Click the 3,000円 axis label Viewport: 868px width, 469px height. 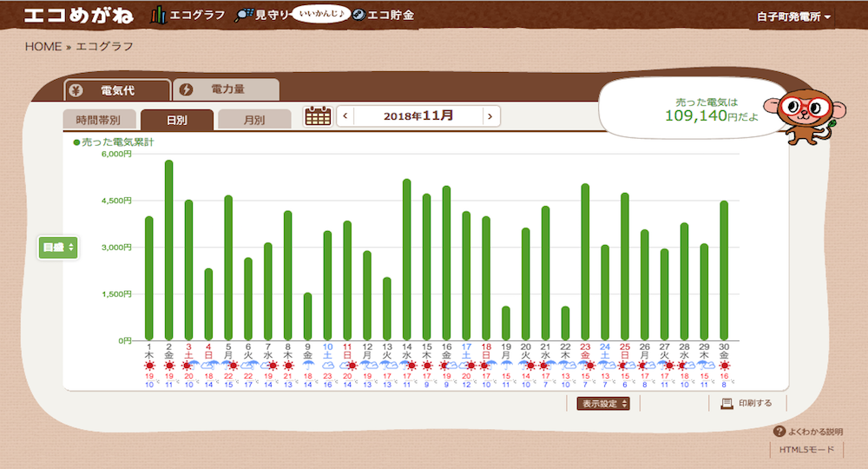tap(116, 248)
